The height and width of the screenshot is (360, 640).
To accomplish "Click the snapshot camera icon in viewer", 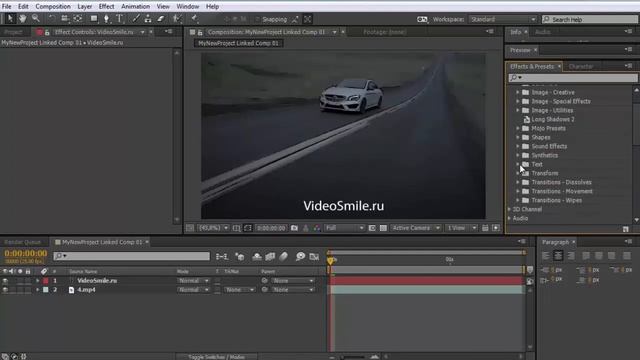I will pyautogui.click(x=294, y=228).
